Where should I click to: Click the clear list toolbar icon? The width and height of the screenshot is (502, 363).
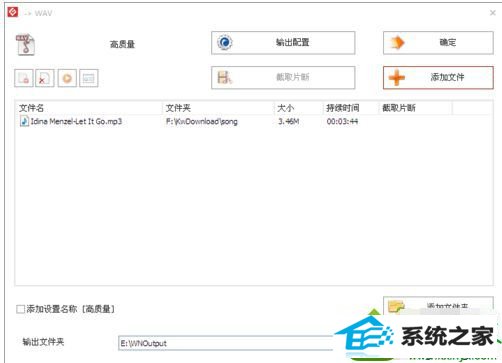45,78
